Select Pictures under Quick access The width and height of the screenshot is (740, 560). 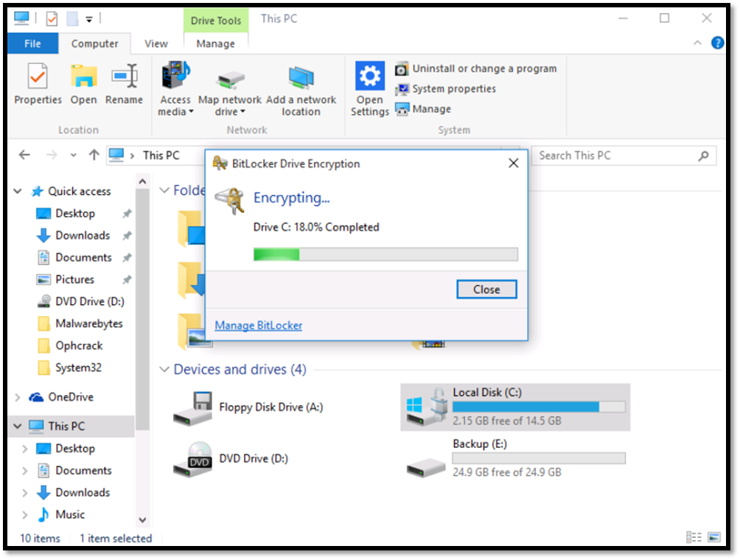(x=74, y=280)
